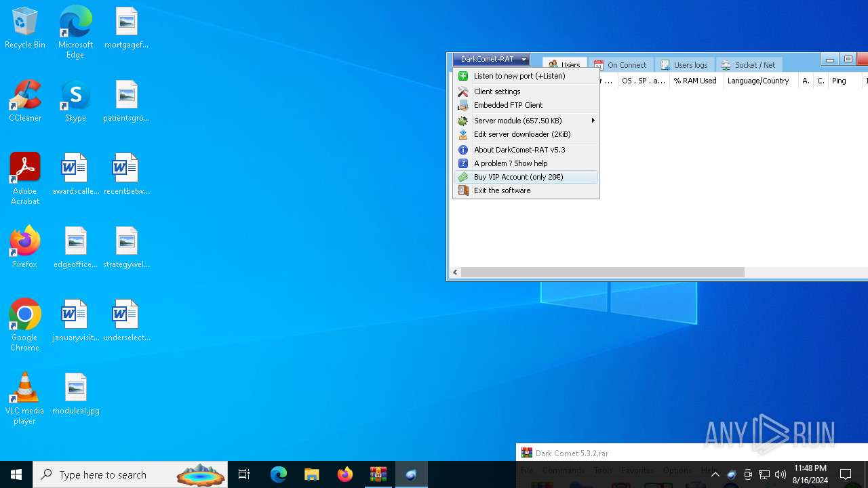Open volume control in system tray
This screenshot has height=488, width=868.
[x=781, y=474]
